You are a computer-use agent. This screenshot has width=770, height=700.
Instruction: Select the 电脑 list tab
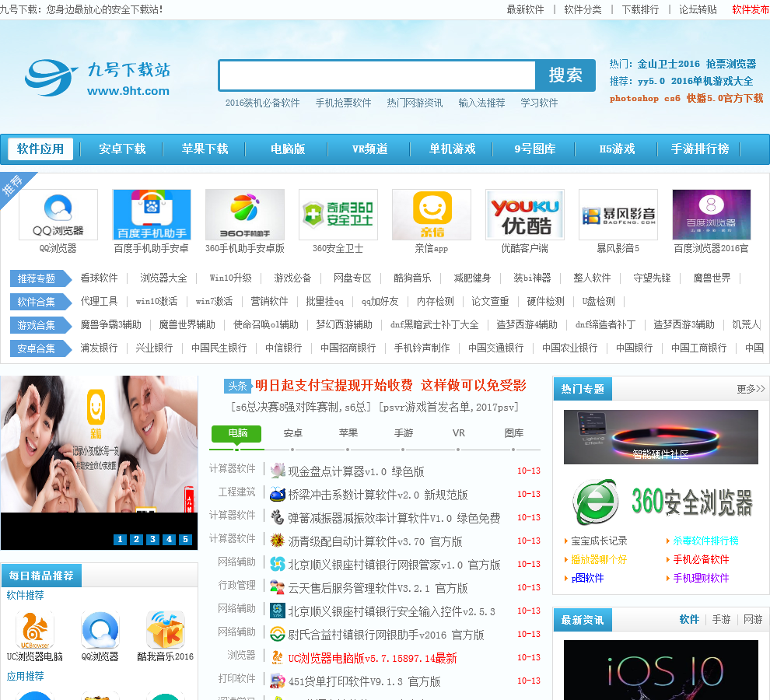click(236, 434)
